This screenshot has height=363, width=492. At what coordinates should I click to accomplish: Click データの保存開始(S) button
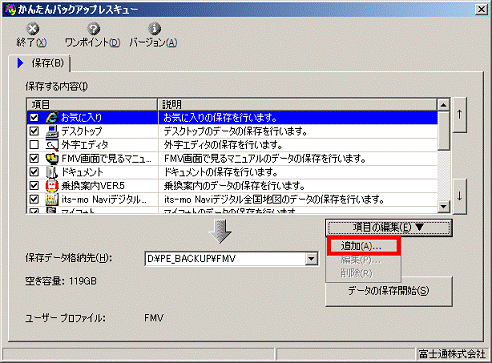[389, 291]
